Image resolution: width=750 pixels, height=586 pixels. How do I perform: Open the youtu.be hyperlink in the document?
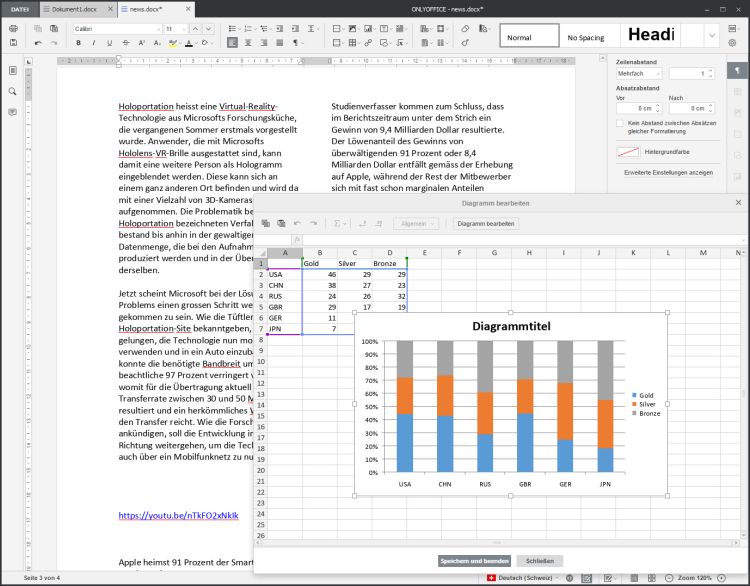click(179, 516)
